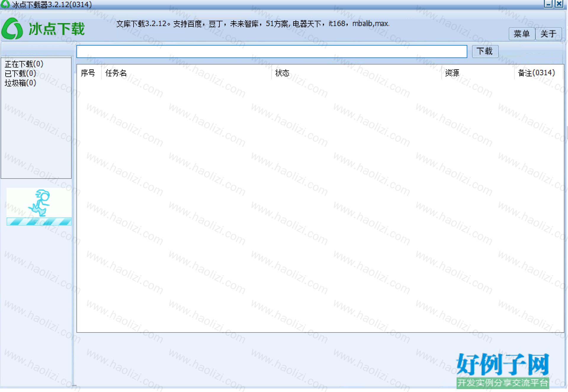
Task: Click the running figure animation image
Action: click(39, 203)
